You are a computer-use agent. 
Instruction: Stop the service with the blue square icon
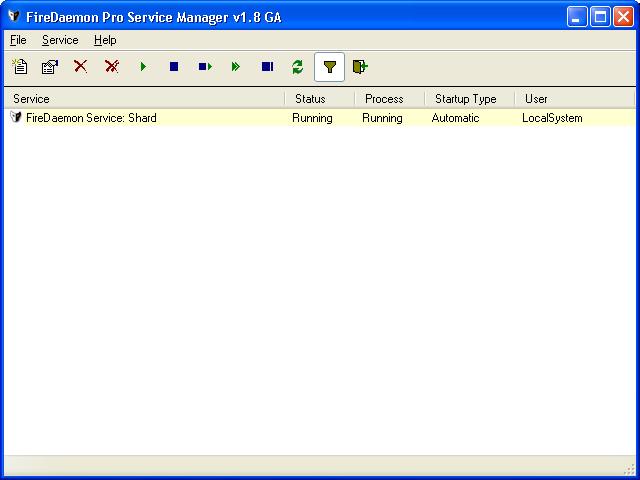pos(174,67)
